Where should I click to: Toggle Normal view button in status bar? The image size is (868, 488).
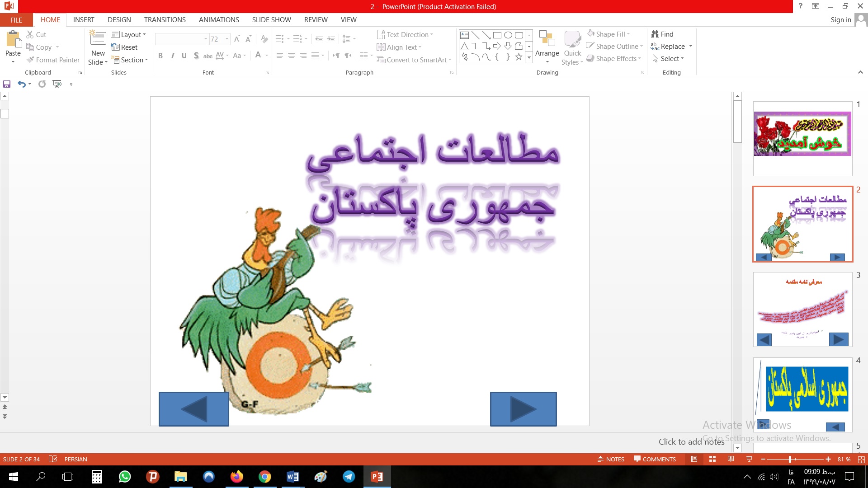(x=694, y=459)
